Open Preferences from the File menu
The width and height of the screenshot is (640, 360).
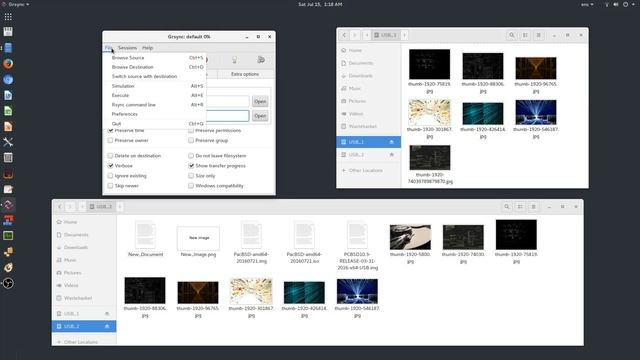[155, 114]
